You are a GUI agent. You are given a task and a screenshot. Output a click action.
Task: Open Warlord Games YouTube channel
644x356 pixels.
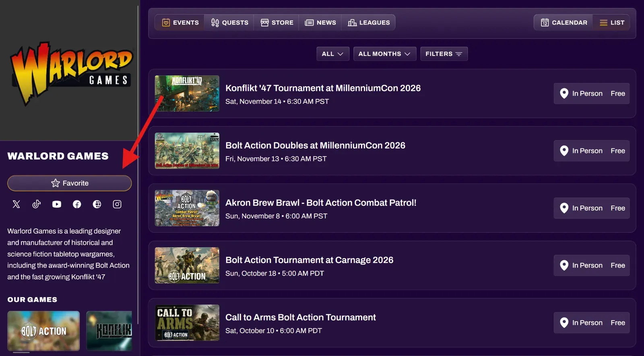pyautogui.click(x=57, y=204)
